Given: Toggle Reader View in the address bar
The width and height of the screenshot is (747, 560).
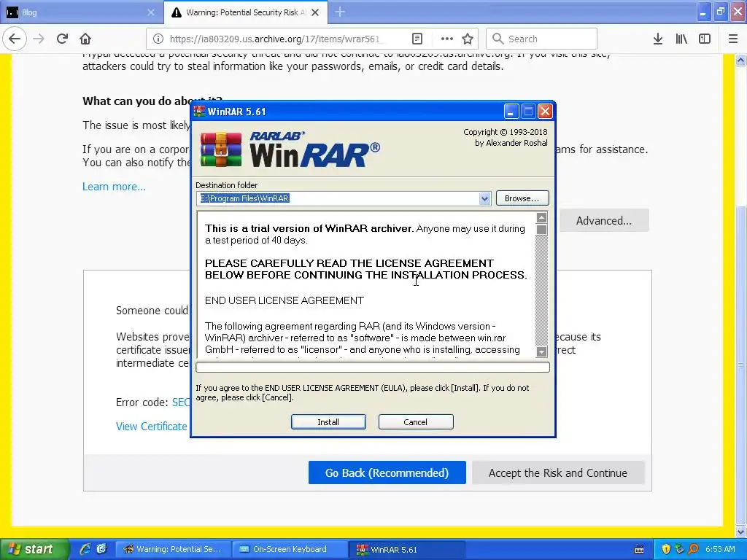Looking at the screenshot, I should (x=417, y=39).
